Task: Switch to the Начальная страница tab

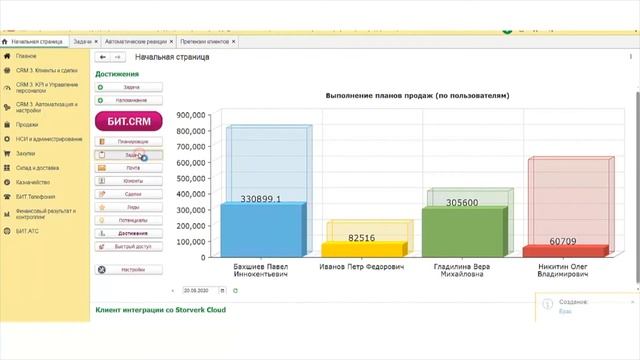Action: tap(33, 42)
